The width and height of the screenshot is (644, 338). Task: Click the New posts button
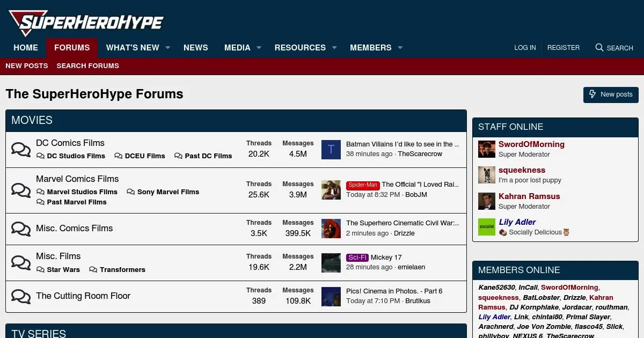click(x=611, y=94)
